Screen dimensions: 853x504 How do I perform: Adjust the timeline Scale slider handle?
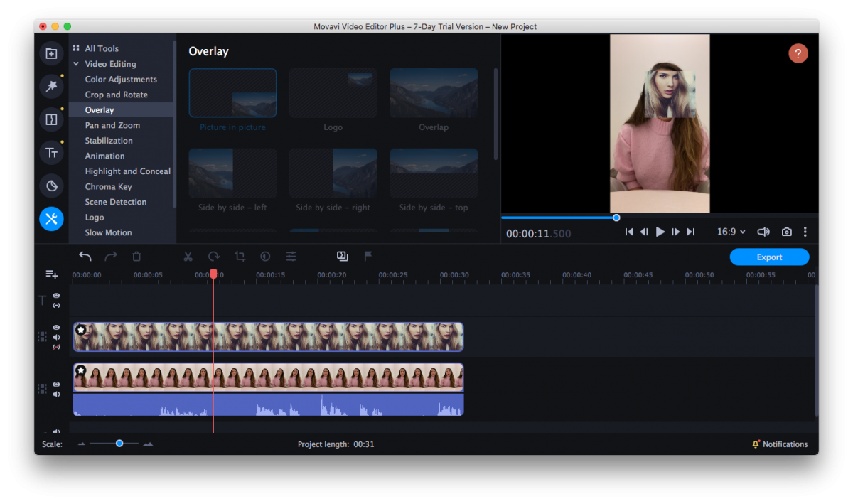tap(119, 443)
